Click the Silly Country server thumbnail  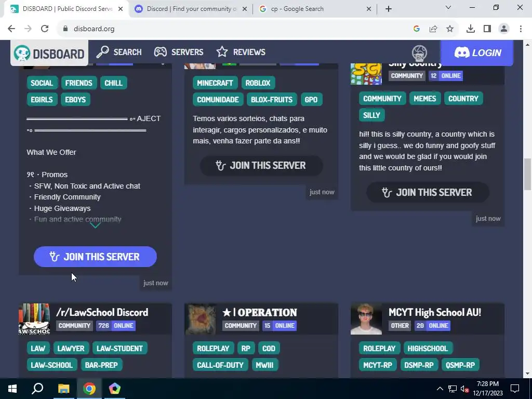(x=366, y=74)
